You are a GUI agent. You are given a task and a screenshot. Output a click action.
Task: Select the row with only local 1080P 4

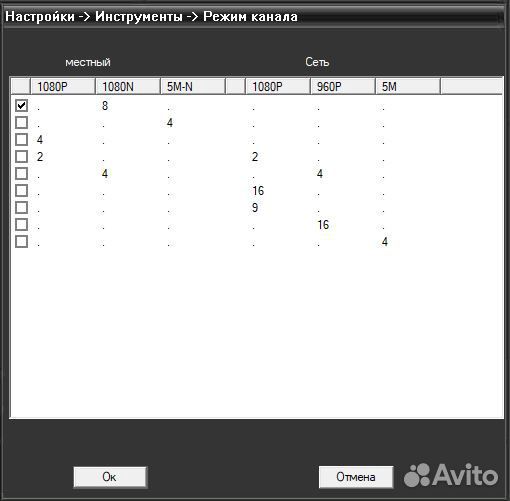coord(21,140)
